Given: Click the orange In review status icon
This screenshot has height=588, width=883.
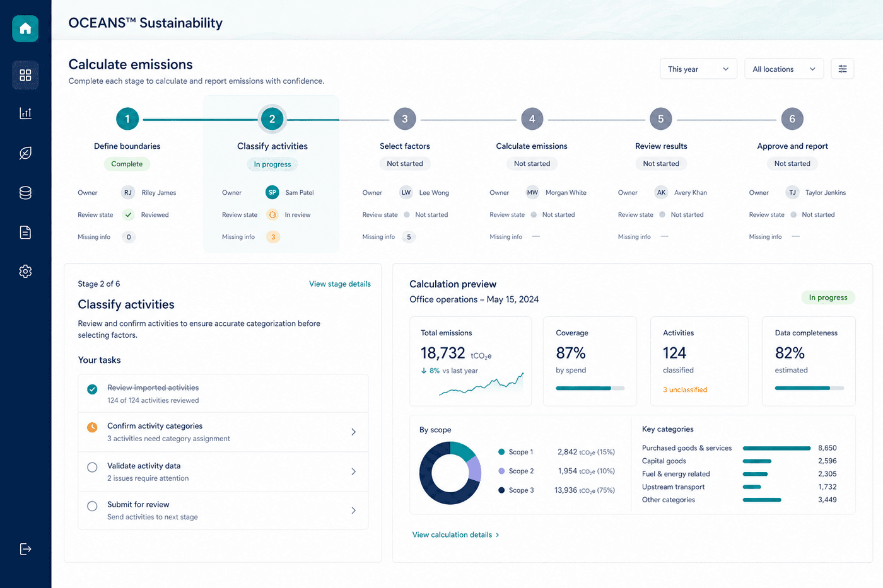Looking at the screenshot, I should pos(272,214).
